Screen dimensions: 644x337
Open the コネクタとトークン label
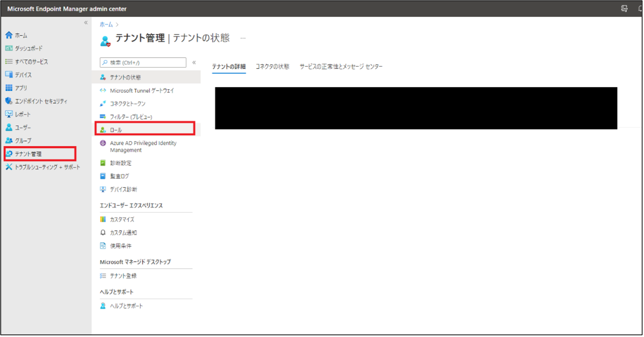(128, 104)
